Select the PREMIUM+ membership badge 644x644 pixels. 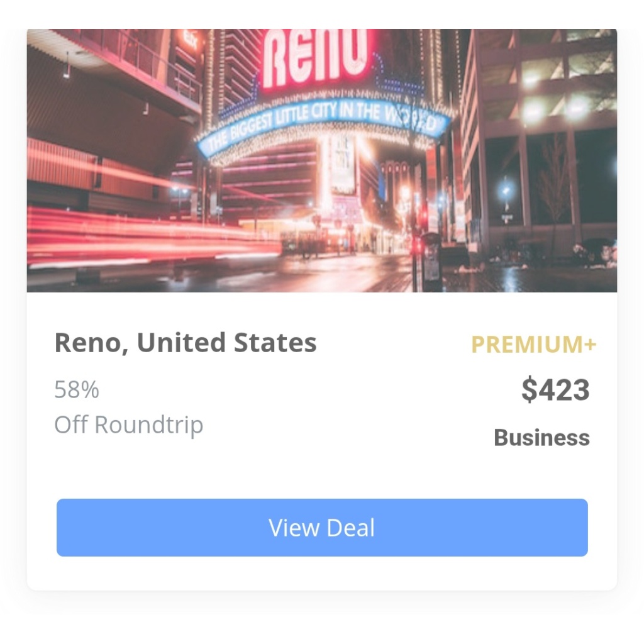[x=533, y=344]
